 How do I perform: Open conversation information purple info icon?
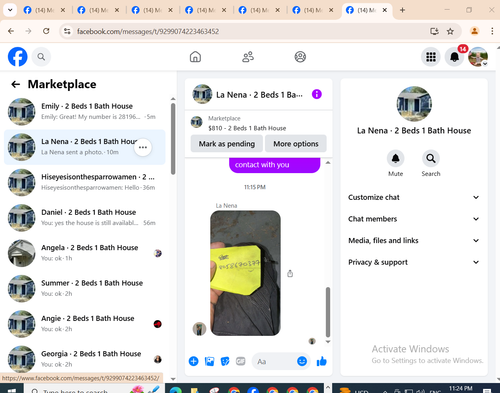tap(317, 94)
